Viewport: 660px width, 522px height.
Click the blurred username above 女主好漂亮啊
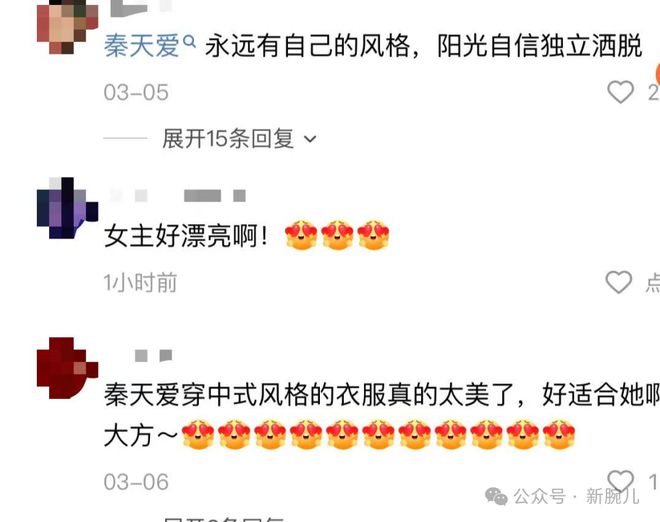coord(177,195)
